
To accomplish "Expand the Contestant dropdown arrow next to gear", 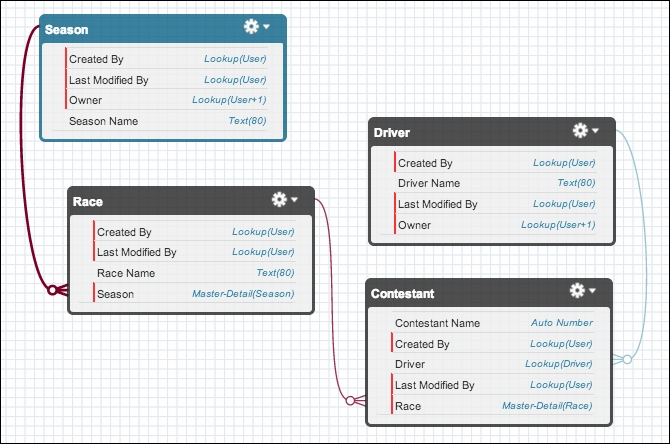I will (x=592, y=291).
